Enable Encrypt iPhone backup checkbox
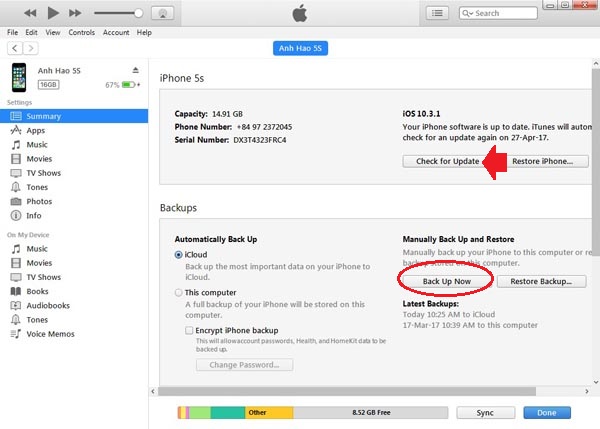The width and height of the screenshot is (600, 429). [189, 330]
